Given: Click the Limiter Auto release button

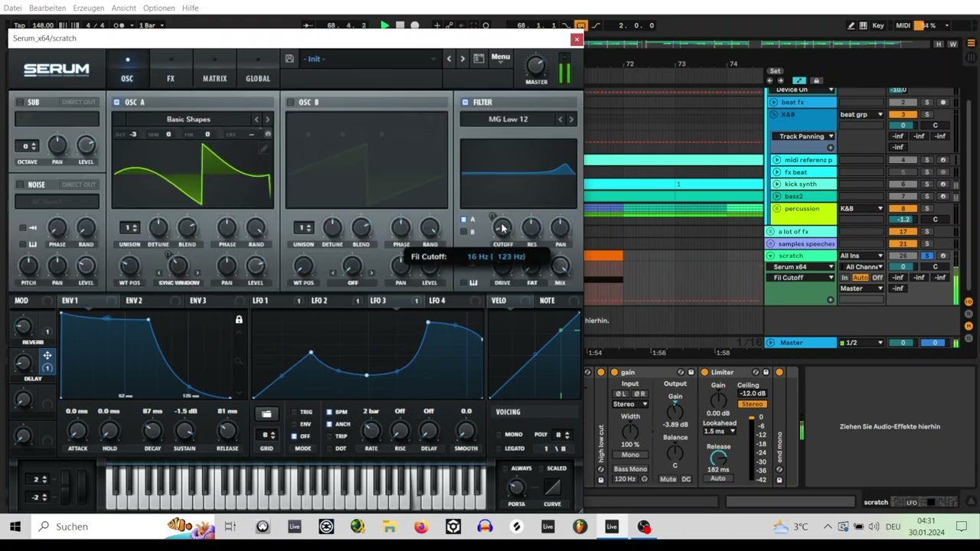Looking at the screenshot, I should point(717,479).
